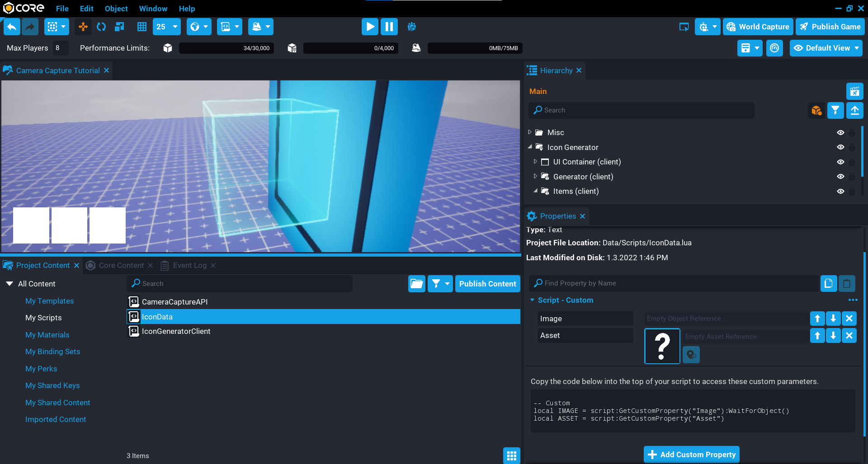This screenshot has height=464, width=868.
Task: Click the Undo arrow in toolbar
Action: 12,27
